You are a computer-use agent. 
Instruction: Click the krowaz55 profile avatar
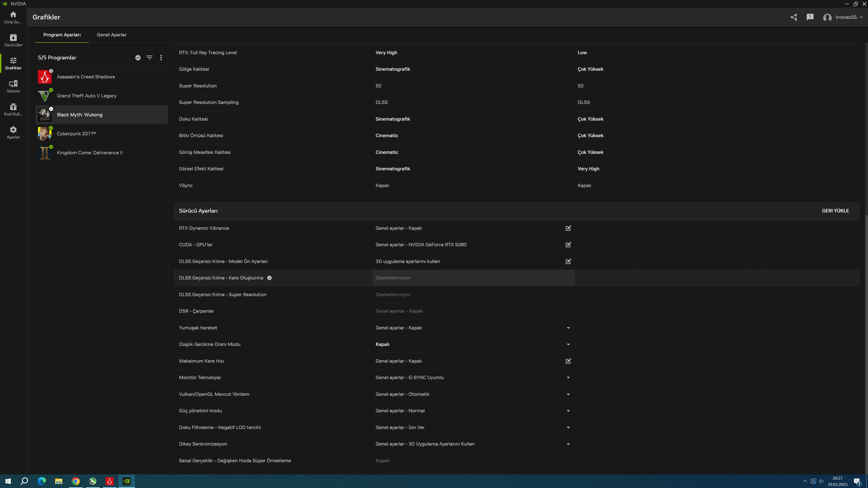click(827, 18)
